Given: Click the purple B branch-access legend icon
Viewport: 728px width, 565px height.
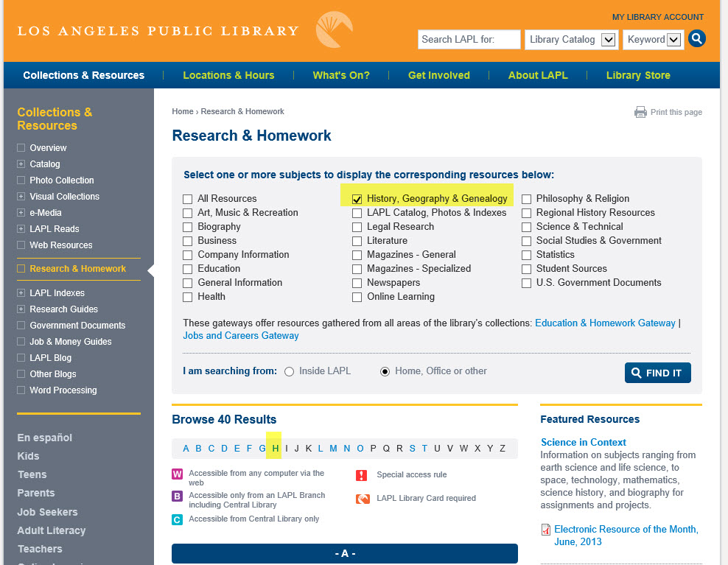Looking at the screenshot, I should (x=177, y=496).
